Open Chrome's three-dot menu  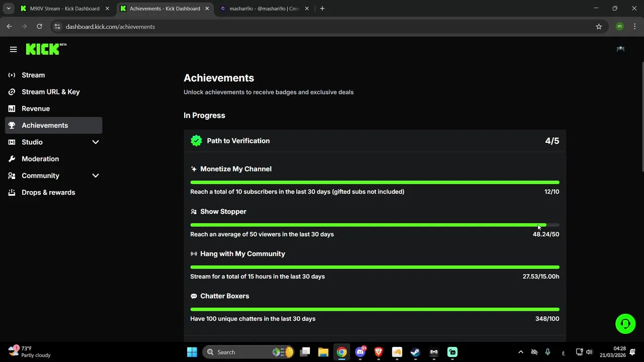634,27
